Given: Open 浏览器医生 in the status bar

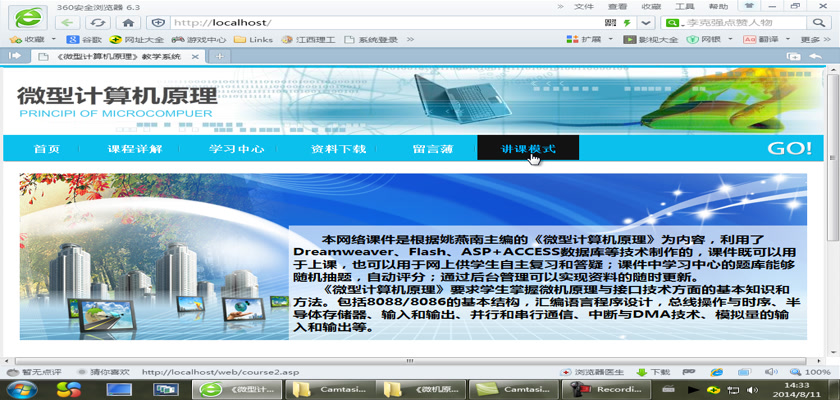Looking at the screenshot, I should (592, 372).
